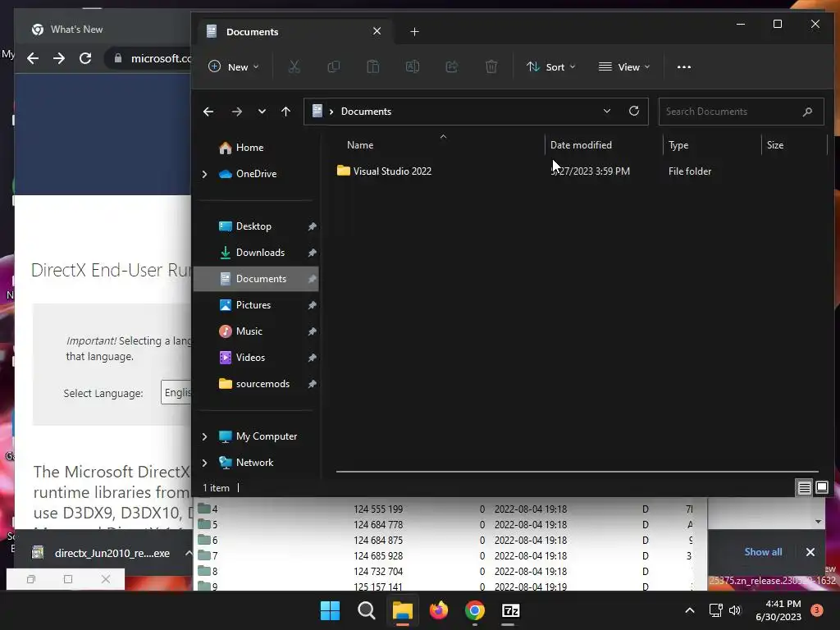Click 7-Zip icon on taskbar

[510, 610]
